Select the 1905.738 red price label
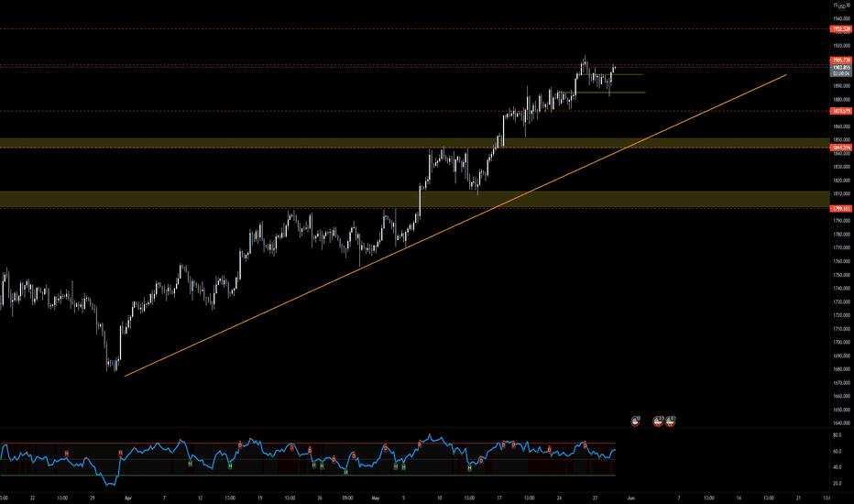Viewport: 854px width, 504px height. tap(841, 60)
